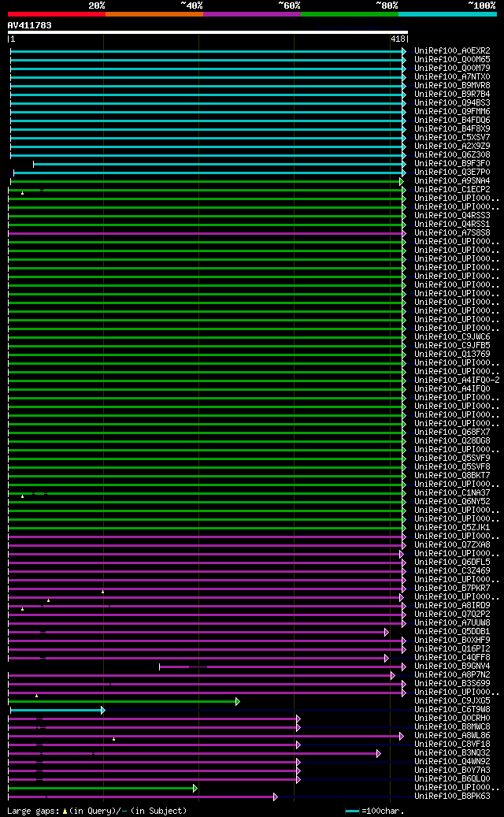Click the short purple bar for B9GNV4

282,667
